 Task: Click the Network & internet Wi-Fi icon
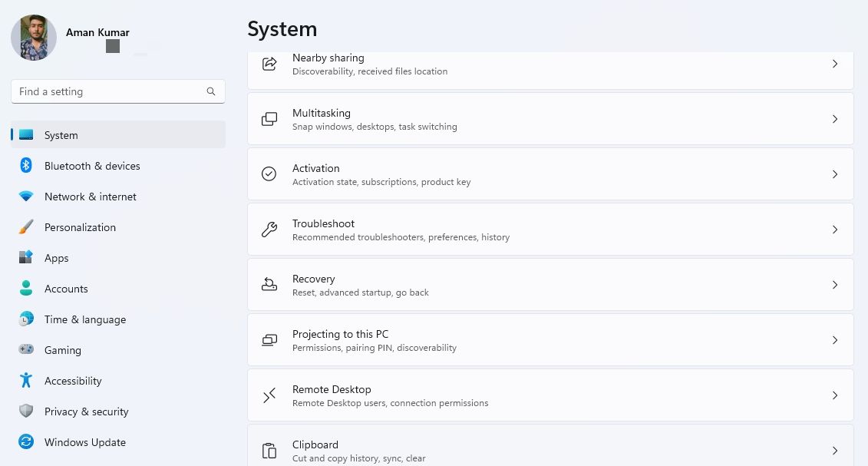tap(26, 197)
